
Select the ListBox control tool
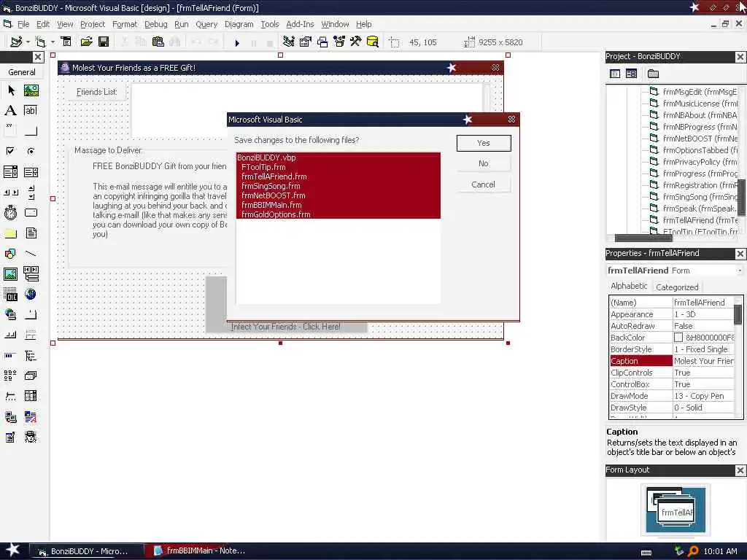click(31, 172)
